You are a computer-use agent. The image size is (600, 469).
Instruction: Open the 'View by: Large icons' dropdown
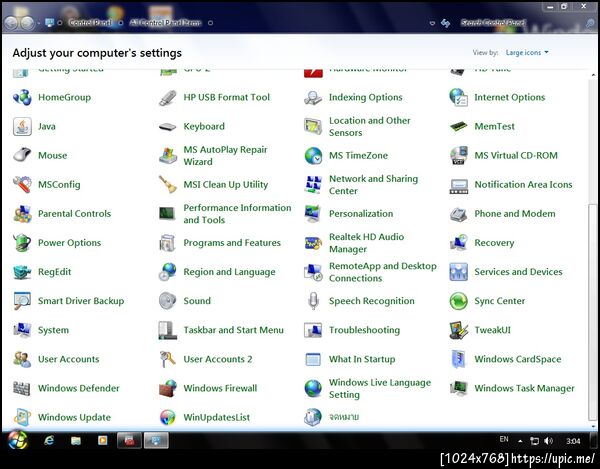click(527, 52)
